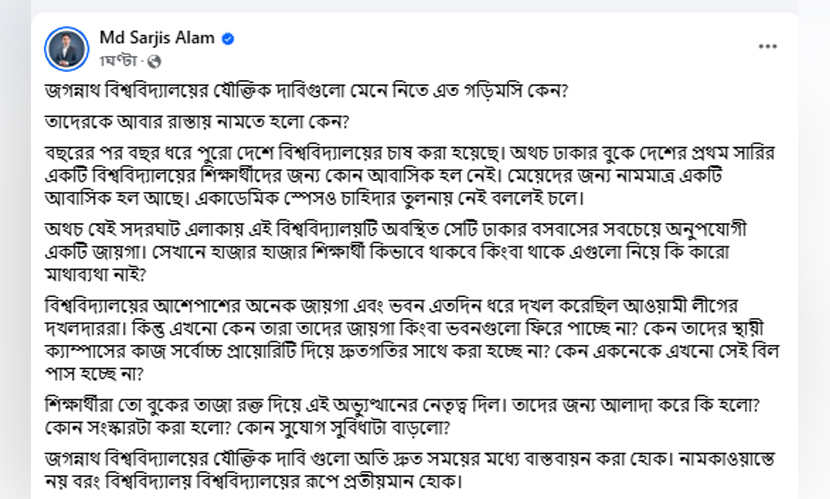Click the line beginning "একটি জায়গা। সেখানে হাজার হাজার"
This screenshot has height=499, width=830.
(x=387, y=252)
